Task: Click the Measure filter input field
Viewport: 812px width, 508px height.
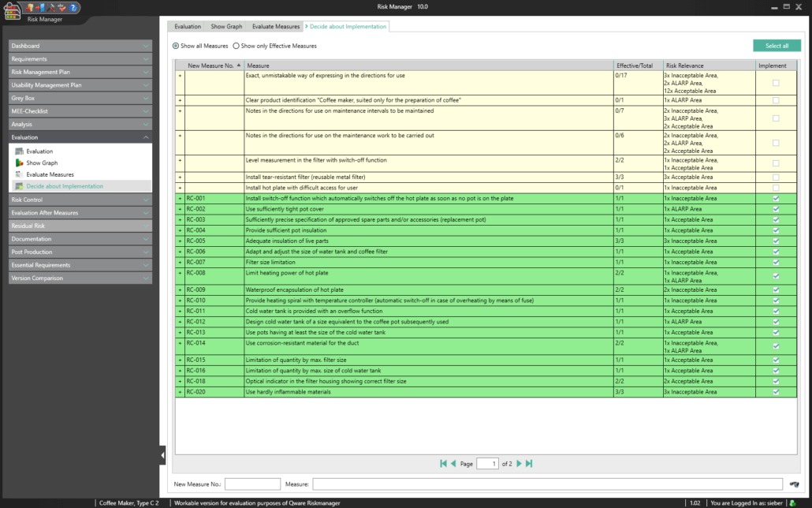Action: 547,484
